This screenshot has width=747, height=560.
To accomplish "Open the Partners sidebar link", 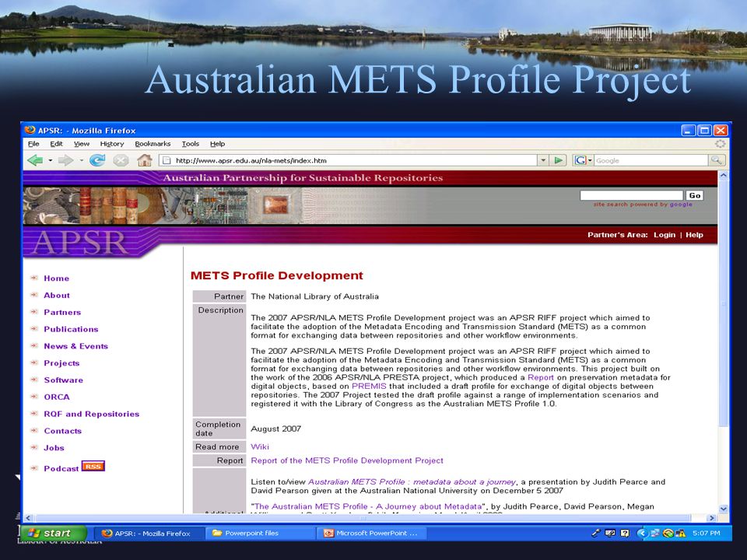I will (62, 313).
